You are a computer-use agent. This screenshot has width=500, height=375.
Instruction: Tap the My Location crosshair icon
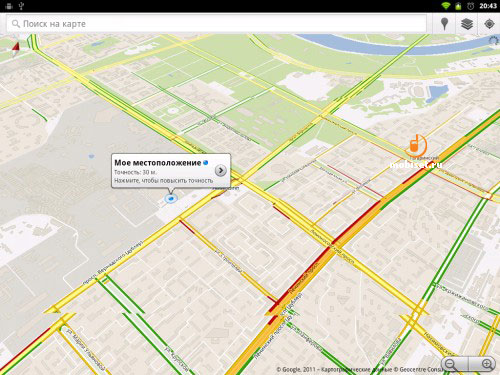489,24
